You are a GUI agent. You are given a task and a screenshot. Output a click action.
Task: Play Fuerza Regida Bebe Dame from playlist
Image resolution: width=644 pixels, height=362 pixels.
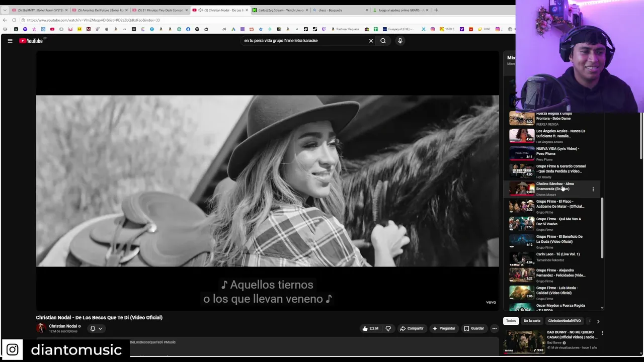553,119
